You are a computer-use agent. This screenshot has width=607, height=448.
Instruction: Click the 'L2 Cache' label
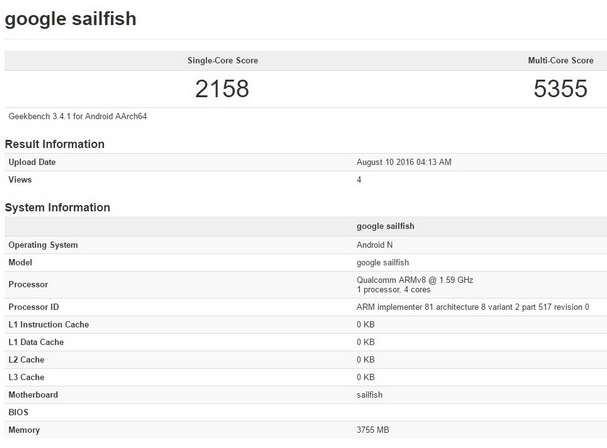pyautogui.click(x=26, y=360)
